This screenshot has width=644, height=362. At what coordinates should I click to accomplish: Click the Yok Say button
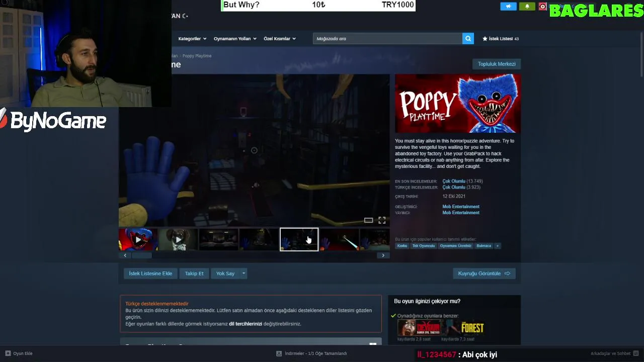[x=225, y=274]
